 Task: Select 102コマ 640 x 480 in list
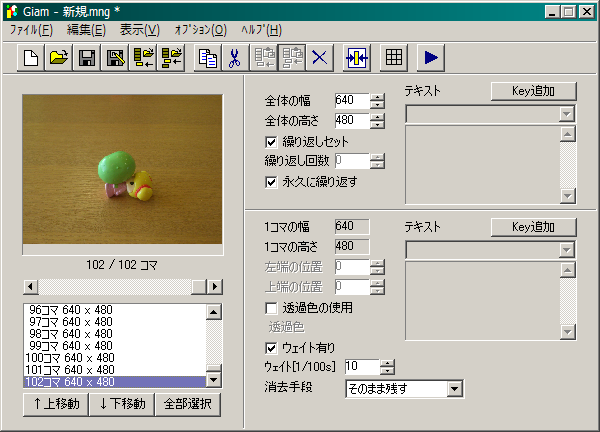115,382
